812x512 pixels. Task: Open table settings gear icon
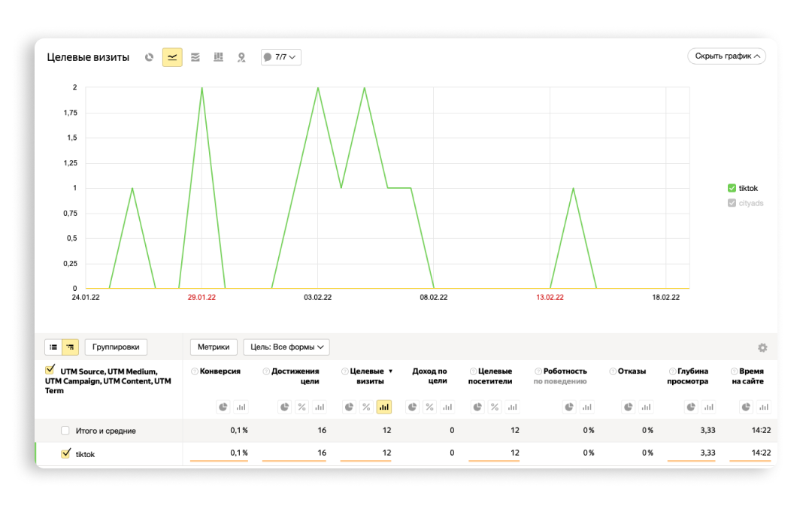click(x=762, y=348)
